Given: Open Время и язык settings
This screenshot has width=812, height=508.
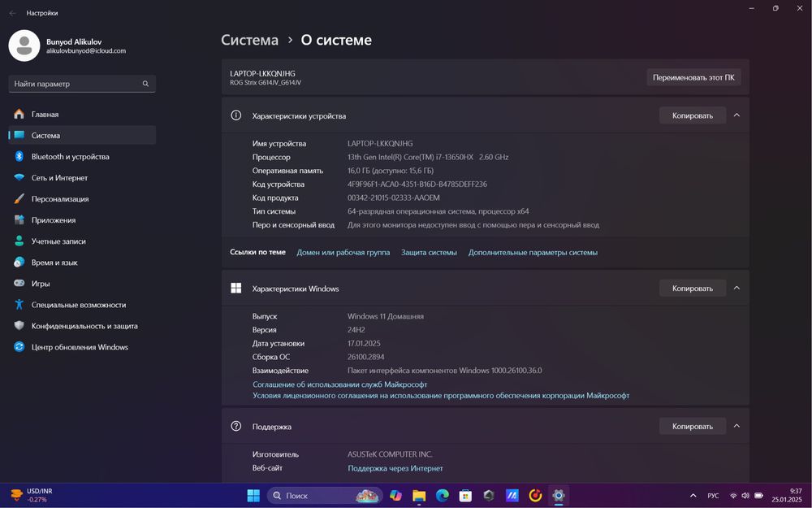Looking at the screenshot, I should 82,263.
